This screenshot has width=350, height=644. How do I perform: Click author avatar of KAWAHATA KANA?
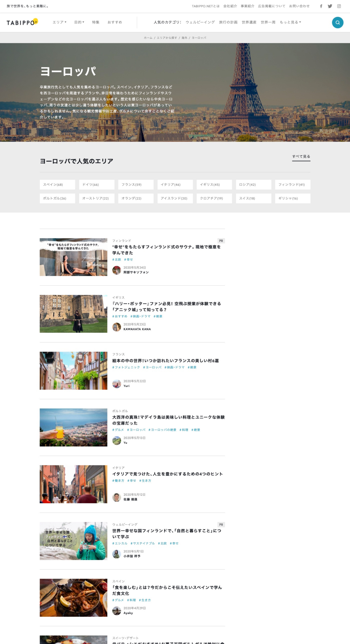[117, 327]
